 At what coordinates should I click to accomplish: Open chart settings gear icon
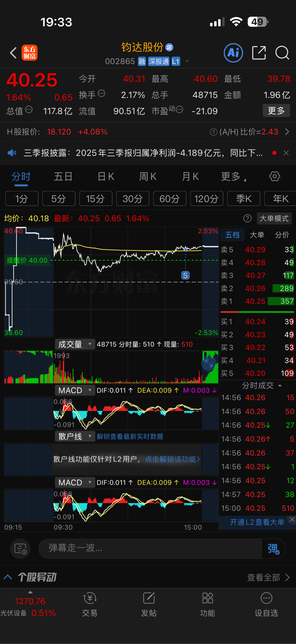(274, 176)
